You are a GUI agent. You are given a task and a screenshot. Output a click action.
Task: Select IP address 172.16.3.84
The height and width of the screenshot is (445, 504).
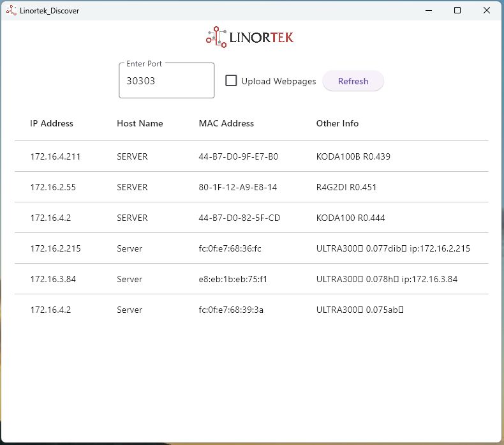tap(53, 279)
